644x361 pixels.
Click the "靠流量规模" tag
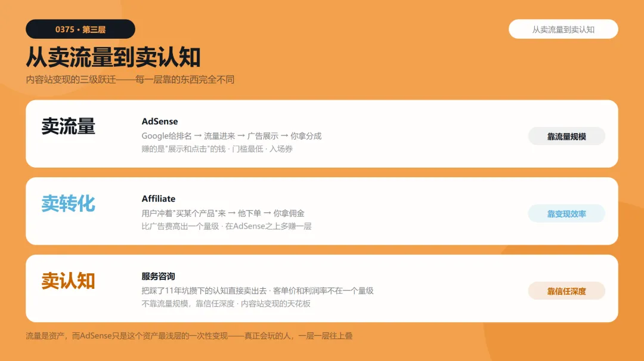[566, 136]
